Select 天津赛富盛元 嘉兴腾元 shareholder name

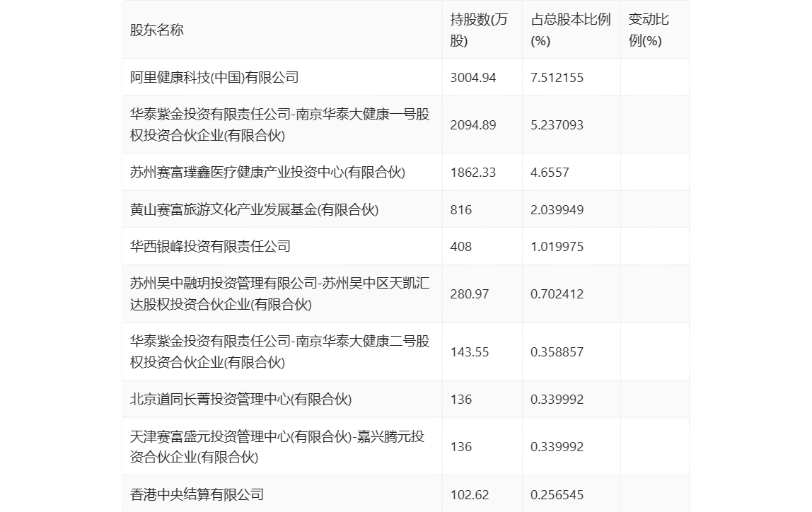tap(277, 446)
